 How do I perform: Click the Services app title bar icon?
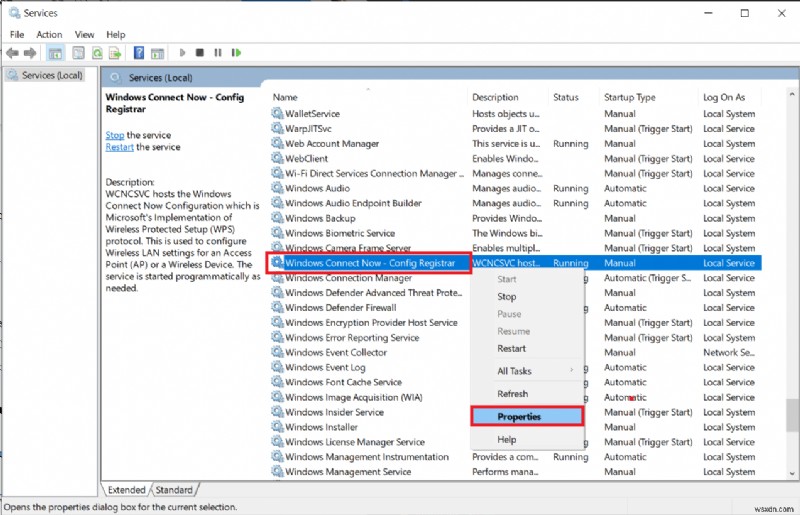[15, 13]
